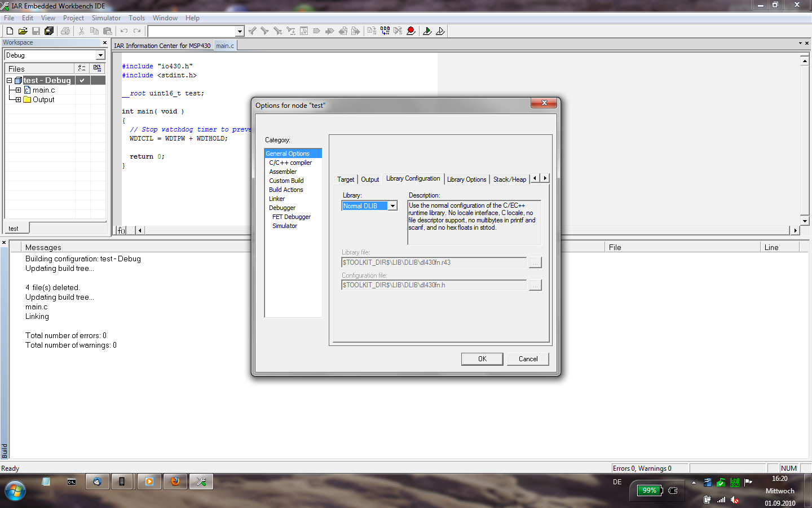The width and height of the screenshot is (812, 508).
Task: Expand the main.c tree node
Action: tap(18, 90)
